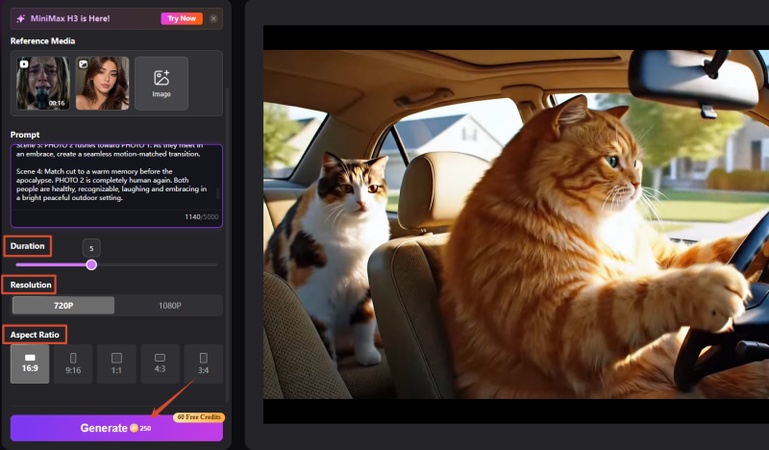This screenshot has width=769, height=450.
Task: Click the video badge icon on first thumbnail
Action: [24, 64]
